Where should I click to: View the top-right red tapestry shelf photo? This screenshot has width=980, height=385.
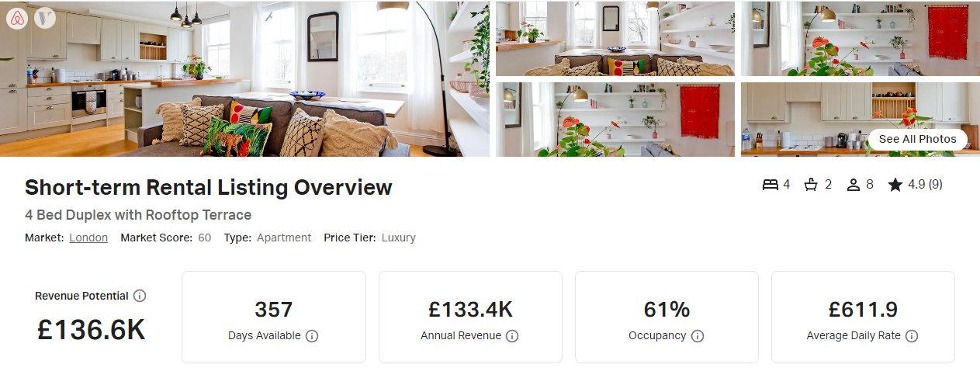(x=861, y=38)
